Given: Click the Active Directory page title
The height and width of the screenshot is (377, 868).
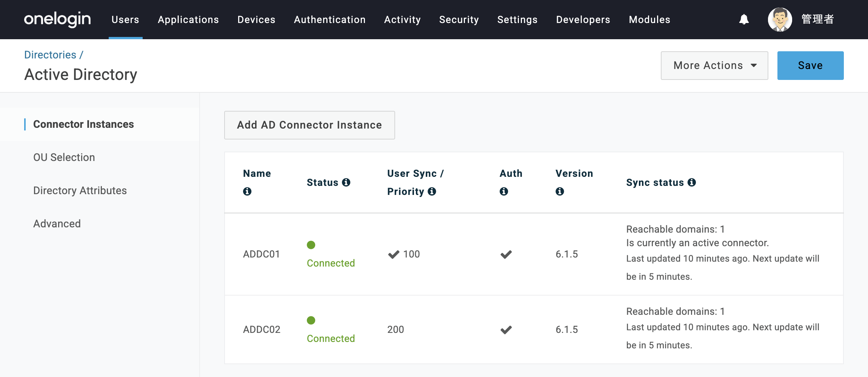Looking at the screenshot, I should point(80,75).
